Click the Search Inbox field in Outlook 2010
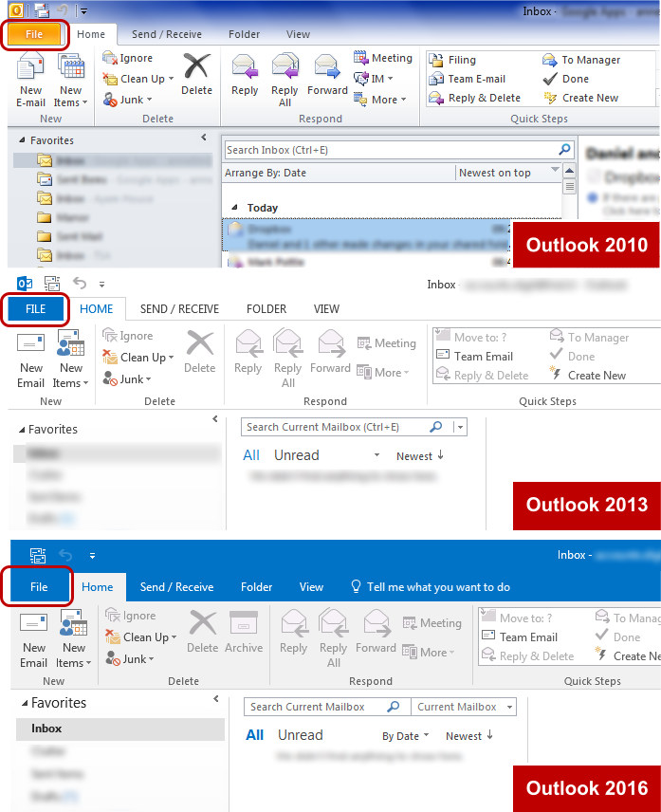 pyautogui.click(x=392, y=150)
